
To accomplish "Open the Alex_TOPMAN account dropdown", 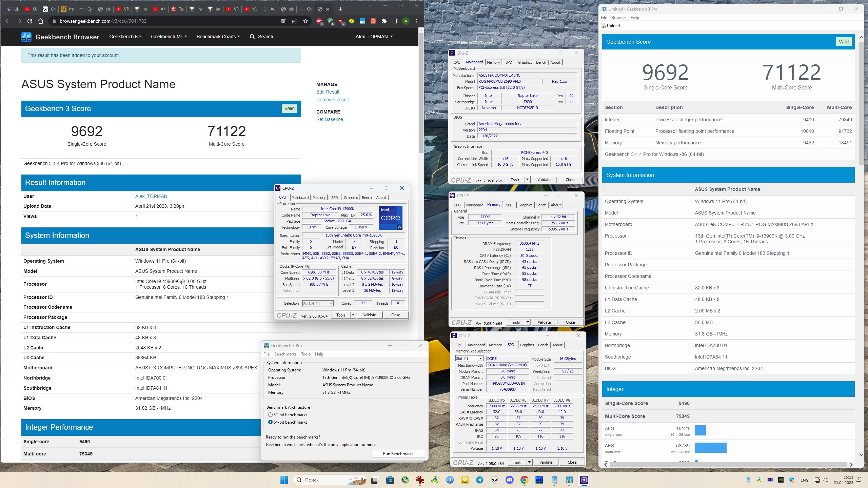I will [374, 37].
